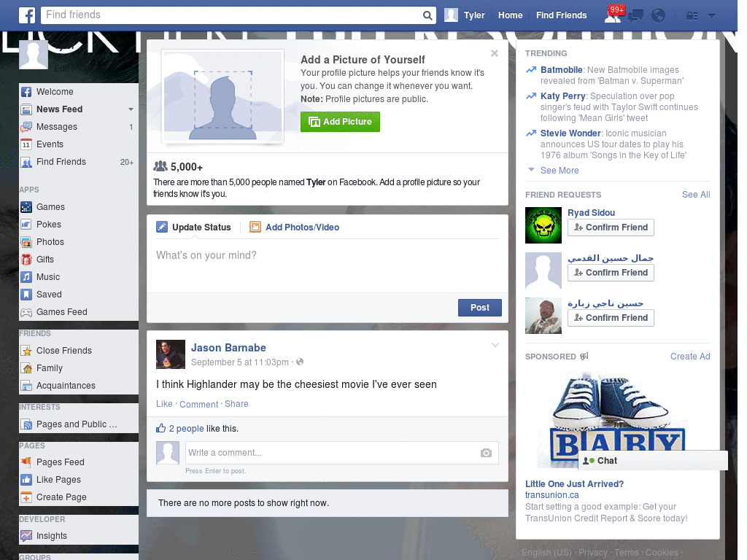
Task: Open Find Friends in top bar
Action: coord(561,15)
